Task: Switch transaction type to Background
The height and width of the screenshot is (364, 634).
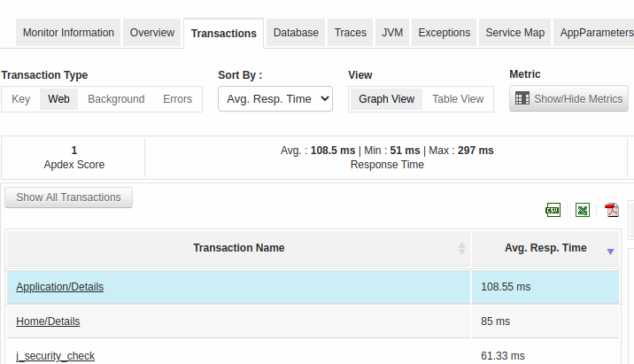Action: point(116,99)
